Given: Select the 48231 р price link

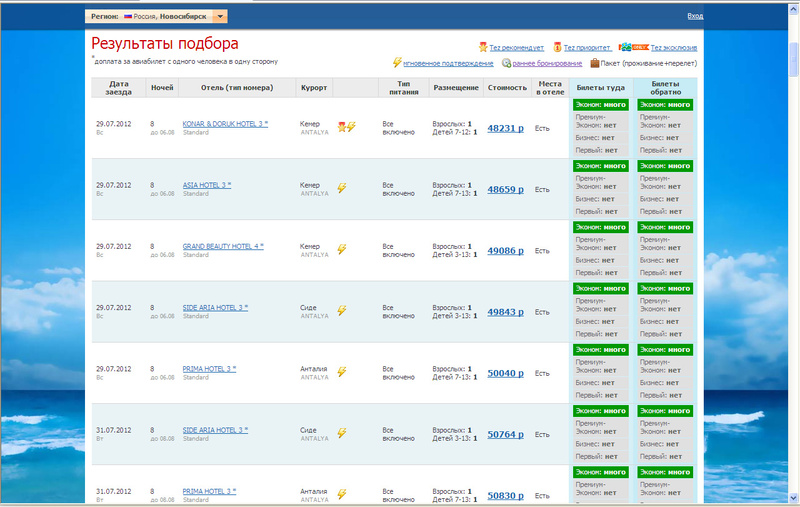Looking at the screenshot, I should pos(505,128).
